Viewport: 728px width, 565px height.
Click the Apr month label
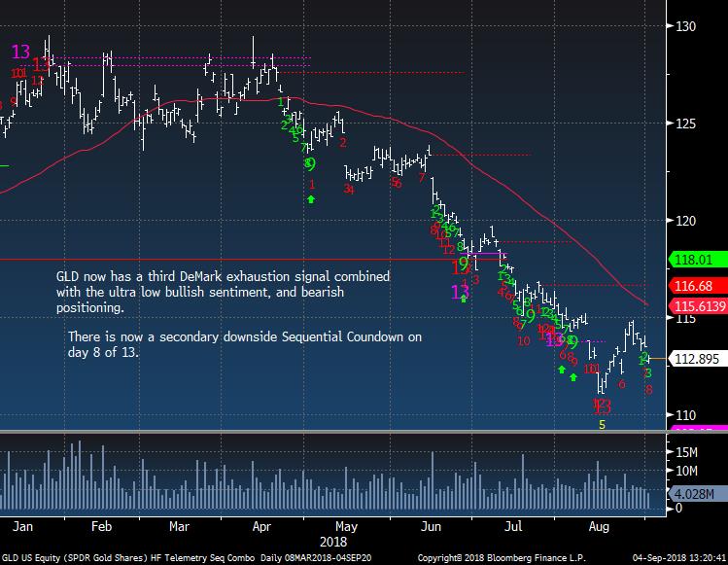[261, 526]
